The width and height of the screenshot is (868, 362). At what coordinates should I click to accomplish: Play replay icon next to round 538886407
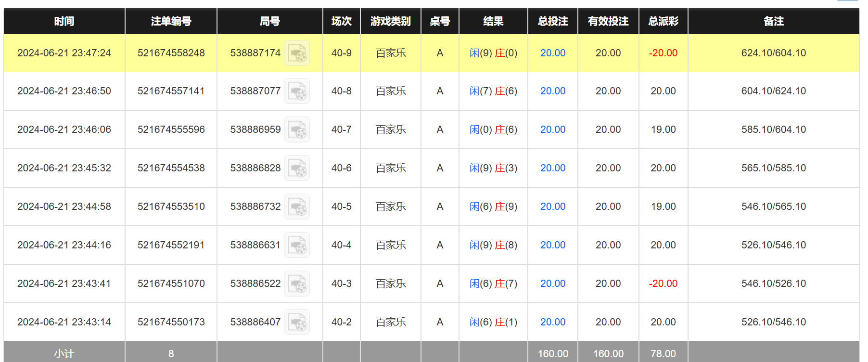pos(296,323)
